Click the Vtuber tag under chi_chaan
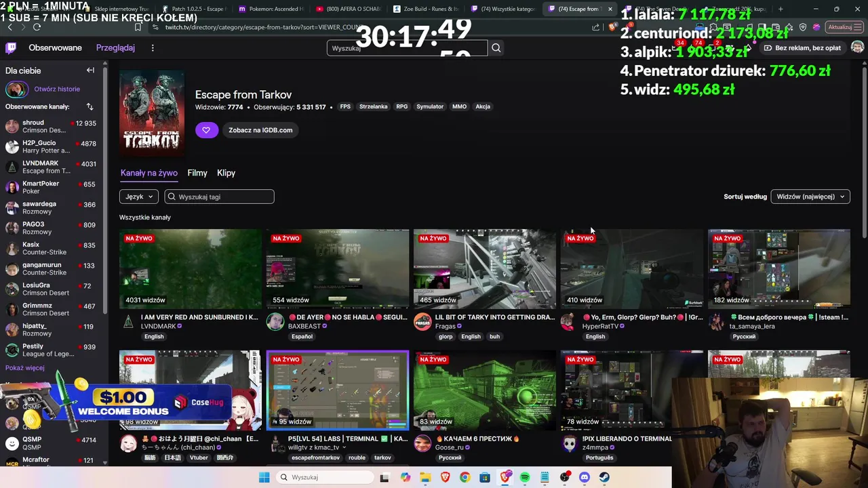The height and width of the screenshot is (488, 868). point(199,458)
